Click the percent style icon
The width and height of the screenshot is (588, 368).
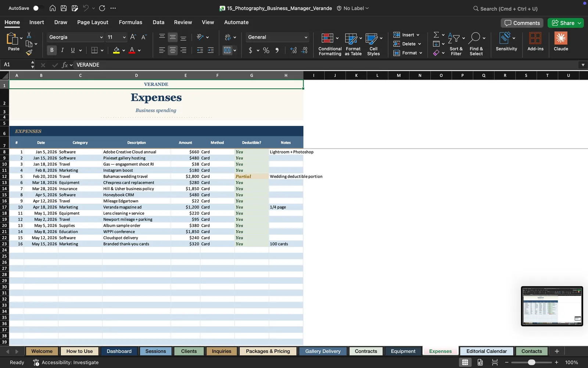[266, 50]
